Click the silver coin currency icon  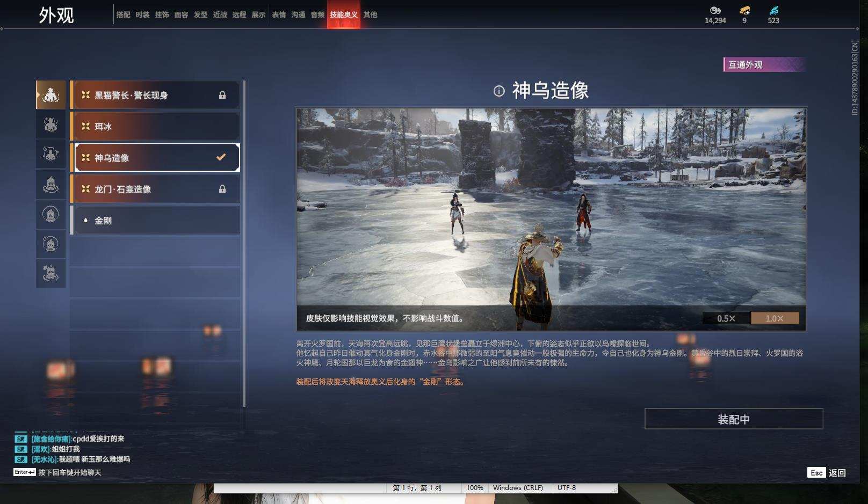coord(715,10)
